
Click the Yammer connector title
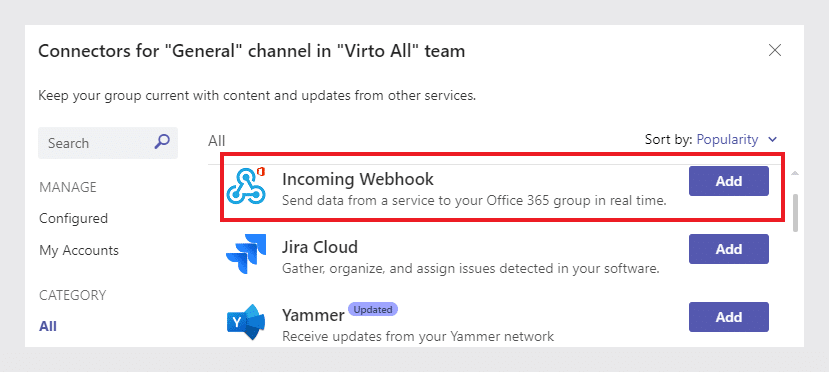(313, 315)
